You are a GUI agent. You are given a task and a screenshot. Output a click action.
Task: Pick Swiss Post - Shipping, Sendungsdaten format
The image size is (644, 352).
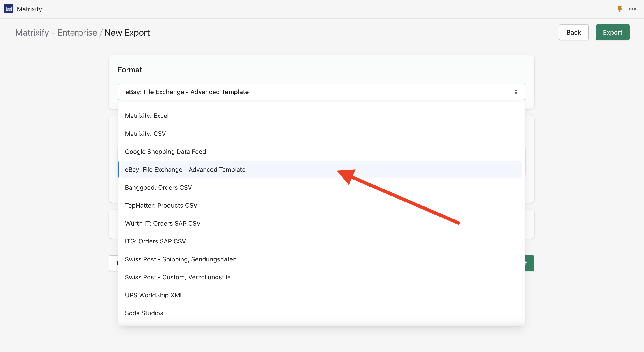(181, 259)
